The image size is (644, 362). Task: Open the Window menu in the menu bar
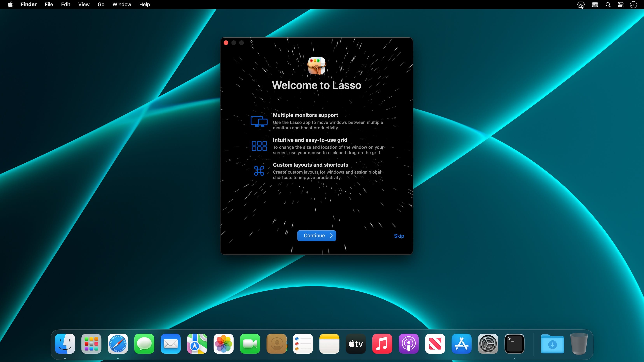click(122, 4)
